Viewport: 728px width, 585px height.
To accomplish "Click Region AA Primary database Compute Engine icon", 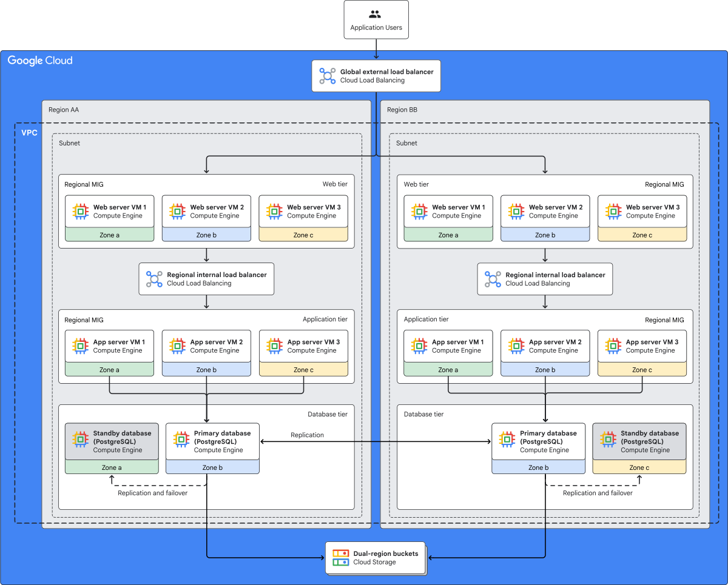I will [x=181, y=439].
